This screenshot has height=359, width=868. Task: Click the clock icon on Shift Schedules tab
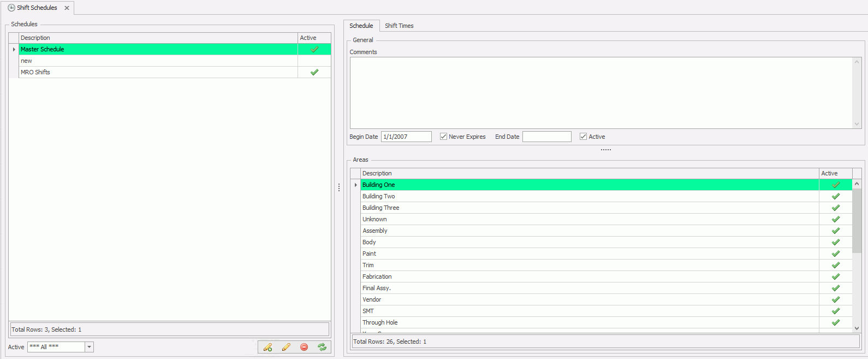point(11,8)
